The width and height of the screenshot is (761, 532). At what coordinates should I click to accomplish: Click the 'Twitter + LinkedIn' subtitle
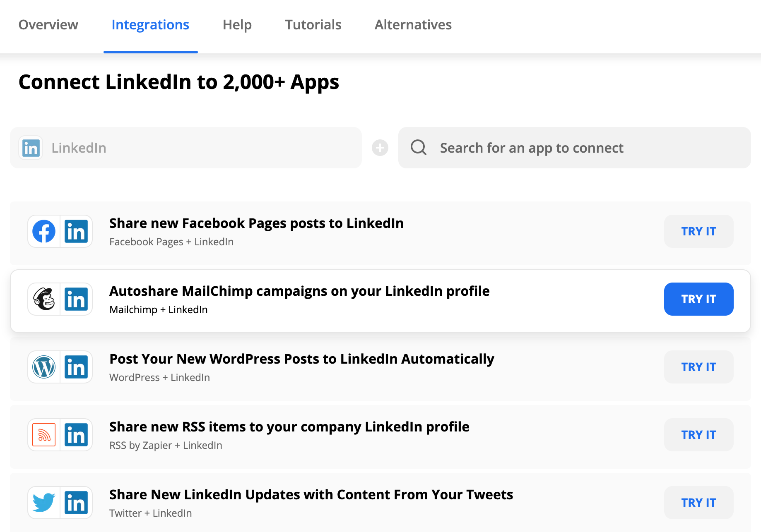click(x=151, y=513)
